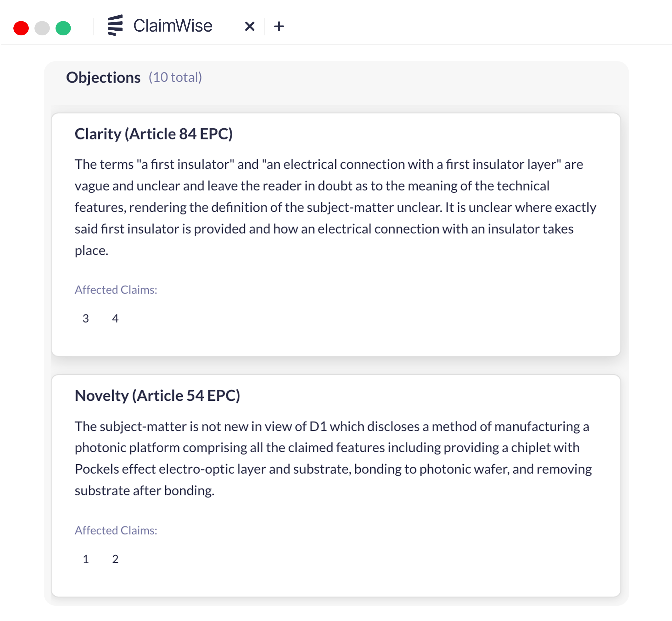This screenshot has width=672, height=621.
Task: Select affected claim 1 chip
Action: 86,559
